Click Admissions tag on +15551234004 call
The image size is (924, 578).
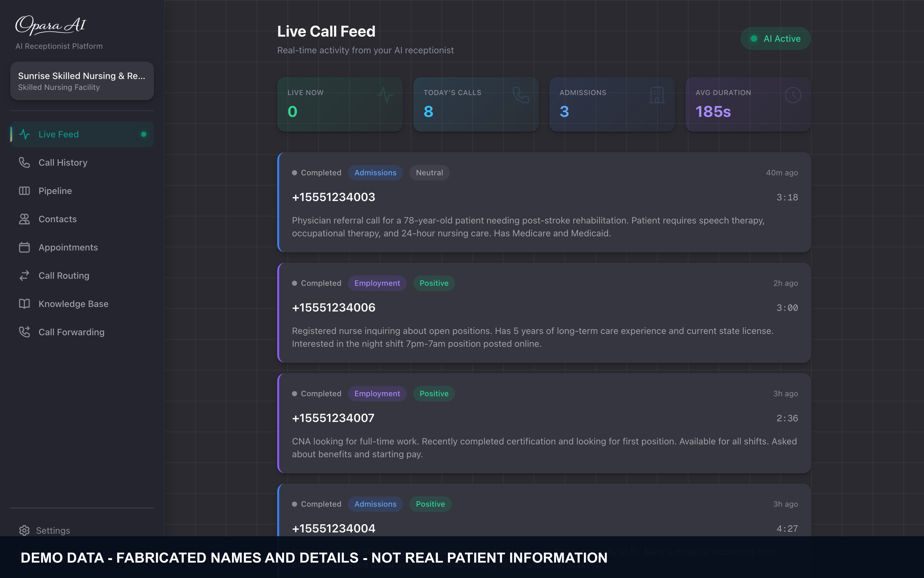[x=375, y=504]
